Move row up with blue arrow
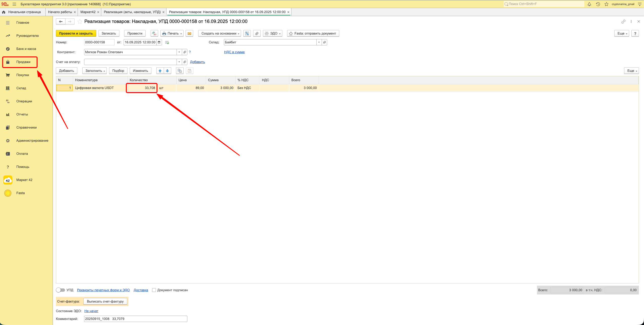Viewport: 644px width, 325px height. point(160,71)
